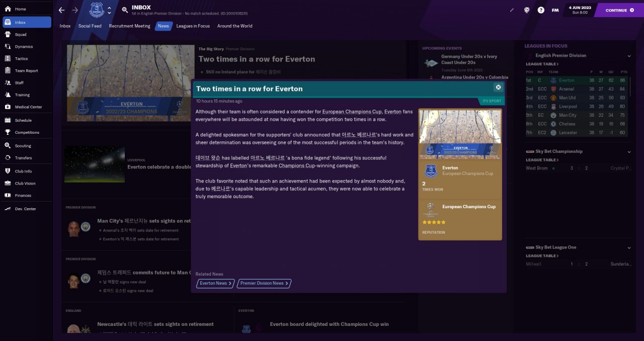Open Premier Division News related link
Viewport: 644px width, 341px height.
pyautogui.click(x=264, y=284)
